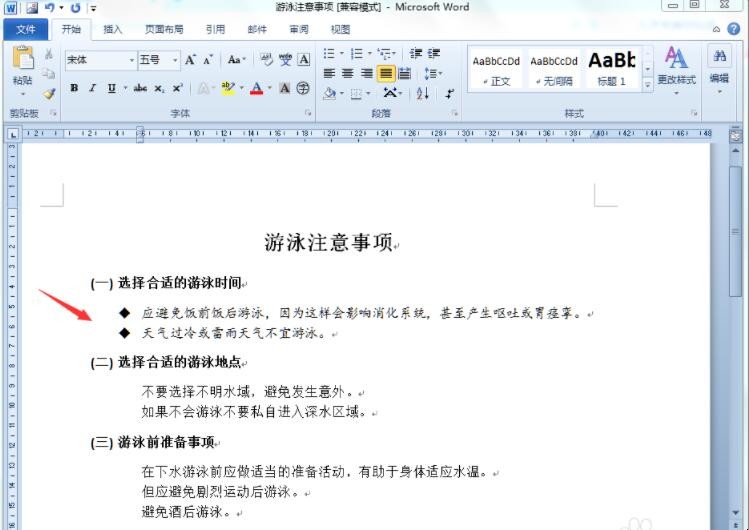The image size is (749, 530).
Task: Click the Cut scissors icon
Action: coord(49,54)
